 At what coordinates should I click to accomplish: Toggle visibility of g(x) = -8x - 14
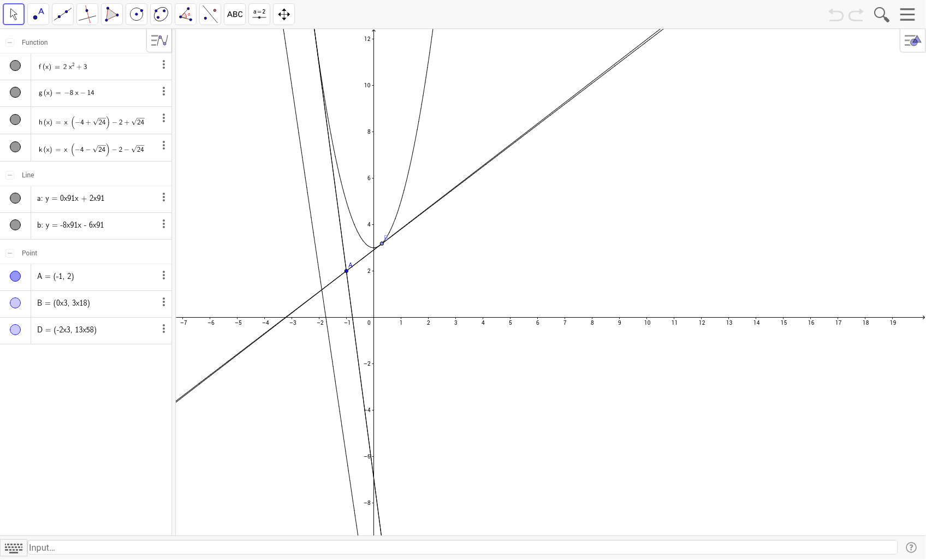(x=15, y=92)
